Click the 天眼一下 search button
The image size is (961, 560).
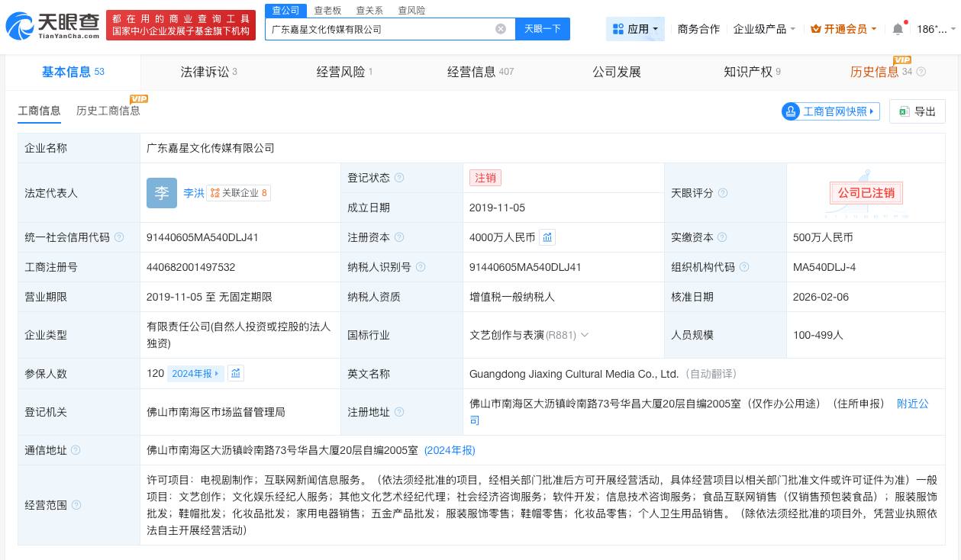(x=542, y=29)
